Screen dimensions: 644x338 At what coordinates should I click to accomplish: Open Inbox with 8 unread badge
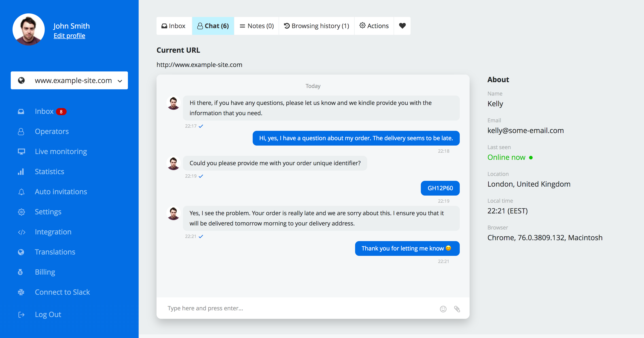pos(44,111)
